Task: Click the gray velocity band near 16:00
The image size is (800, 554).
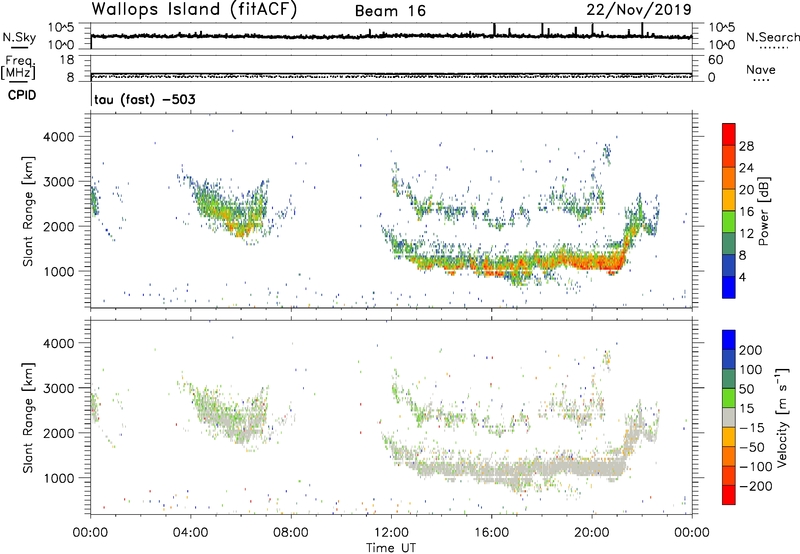Action: coord(491,469)
